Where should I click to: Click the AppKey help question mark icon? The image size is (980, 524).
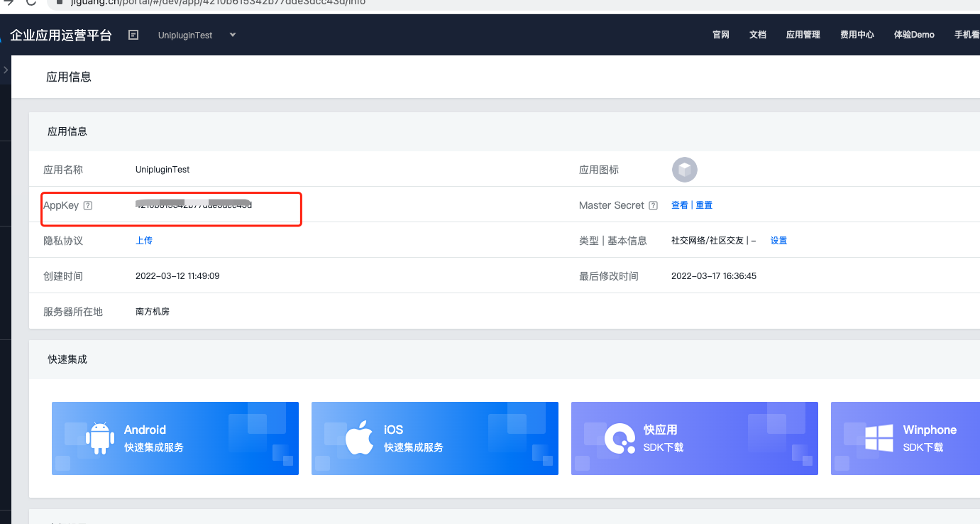pos(87,205)
